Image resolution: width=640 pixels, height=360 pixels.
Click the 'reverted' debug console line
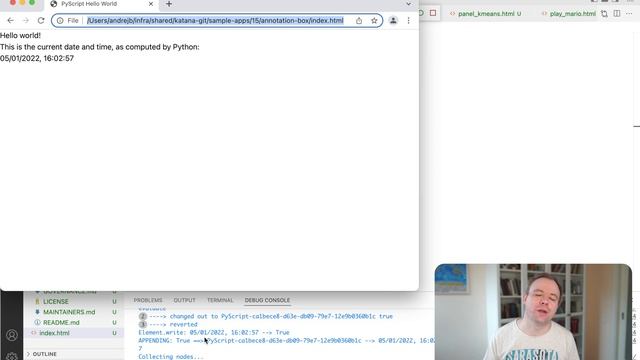click(169, 324)
